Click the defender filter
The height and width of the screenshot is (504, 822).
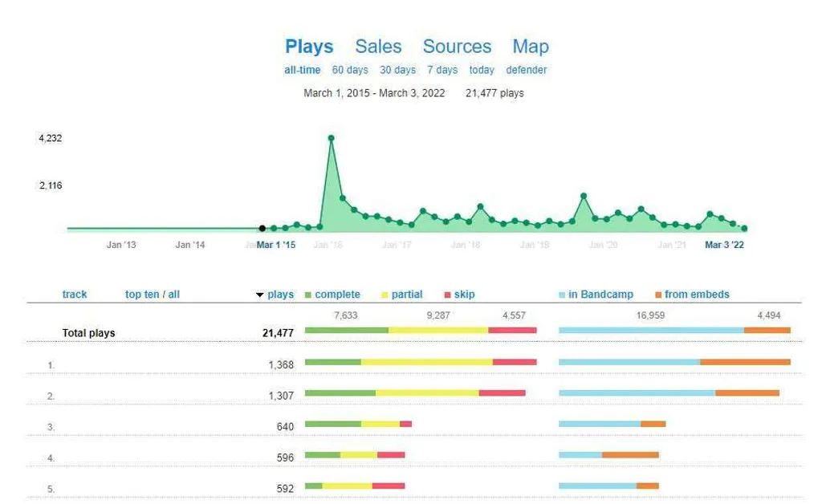coord(527,70)
